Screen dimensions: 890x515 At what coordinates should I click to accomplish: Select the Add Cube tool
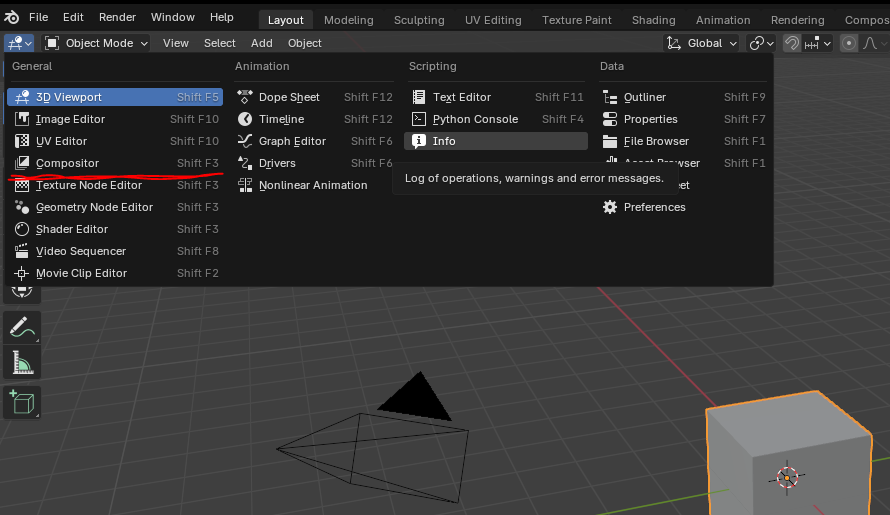tap(22, 402)
